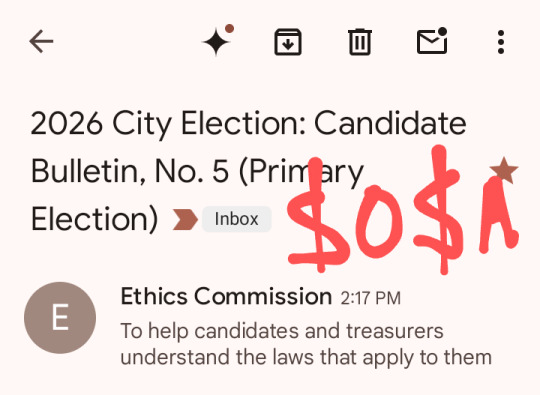Click the red handwritten letter O annotation
540x395 pixels.
378,222
